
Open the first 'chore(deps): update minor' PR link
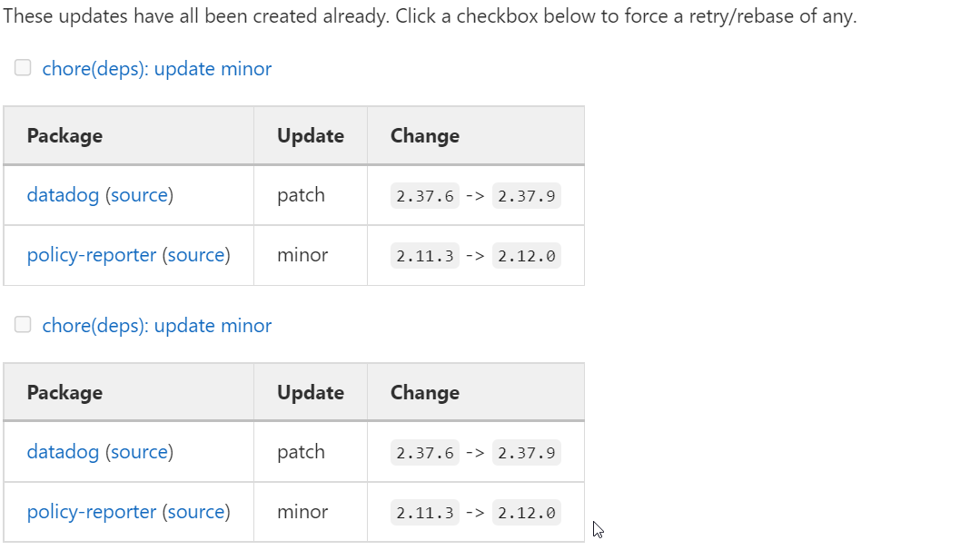(x=156, y=68)
